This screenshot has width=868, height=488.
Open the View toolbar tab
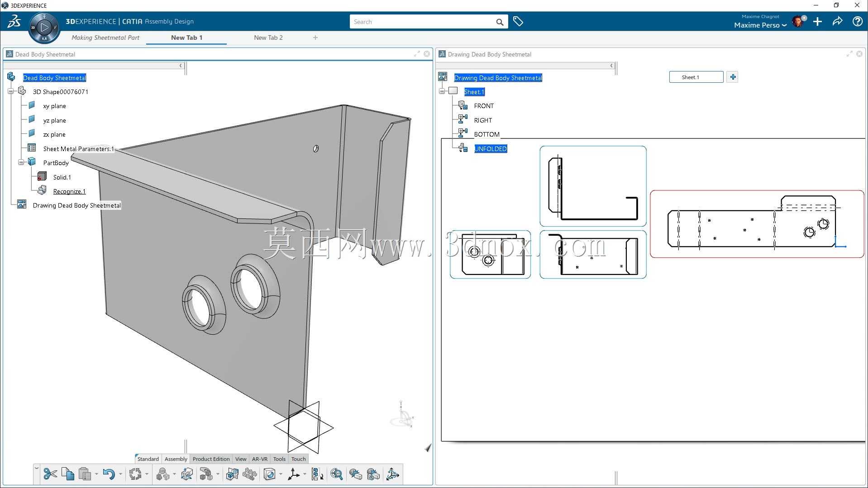[x=241, y=459]
